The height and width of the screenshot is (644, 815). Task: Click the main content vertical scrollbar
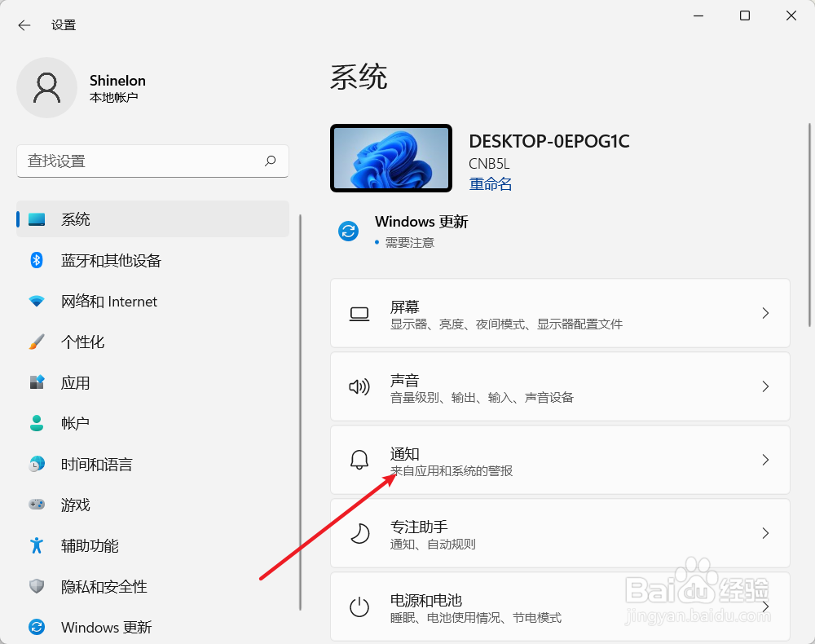click(810, 224)
